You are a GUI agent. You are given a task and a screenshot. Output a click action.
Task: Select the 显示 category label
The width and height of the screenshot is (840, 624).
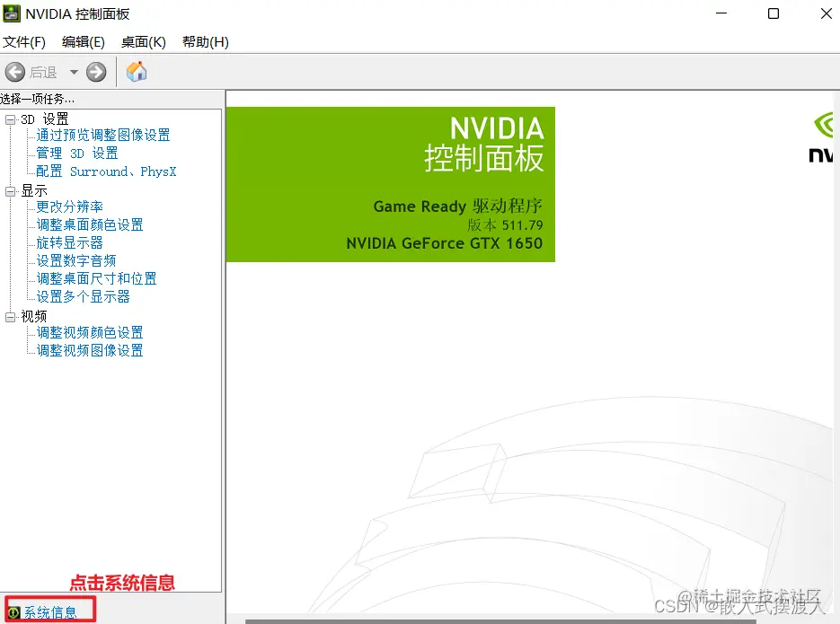point(34,190)
